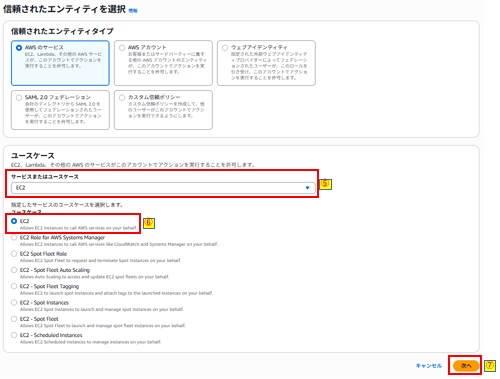The image size is (500, 379).
Task: Open the 情報 link beside the page title
Action: (x=133, y=11)
